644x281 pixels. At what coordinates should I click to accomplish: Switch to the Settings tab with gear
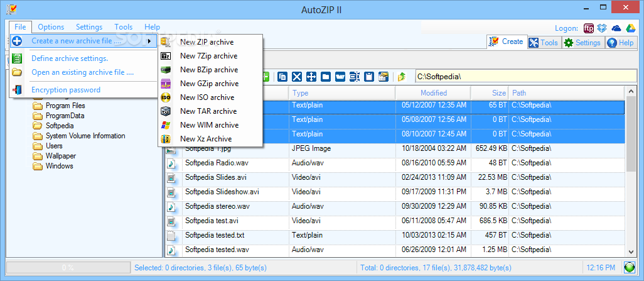point(582,42)
